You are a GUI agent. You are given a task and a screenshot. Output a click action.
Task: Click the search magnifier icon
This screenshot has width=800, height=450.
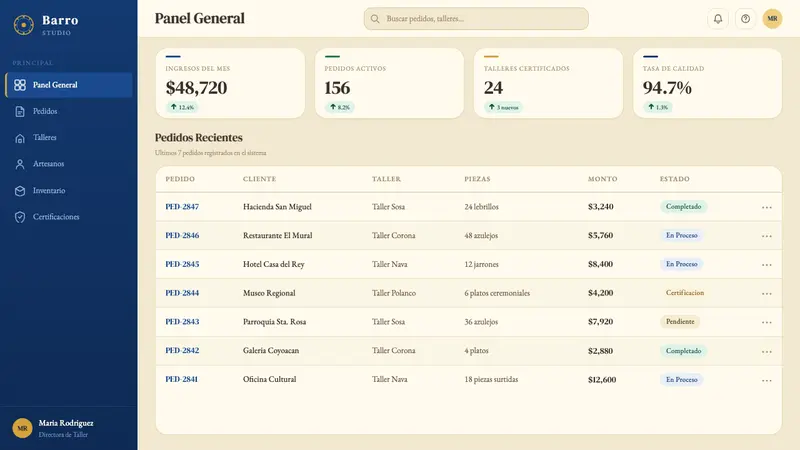pos(375,19)
